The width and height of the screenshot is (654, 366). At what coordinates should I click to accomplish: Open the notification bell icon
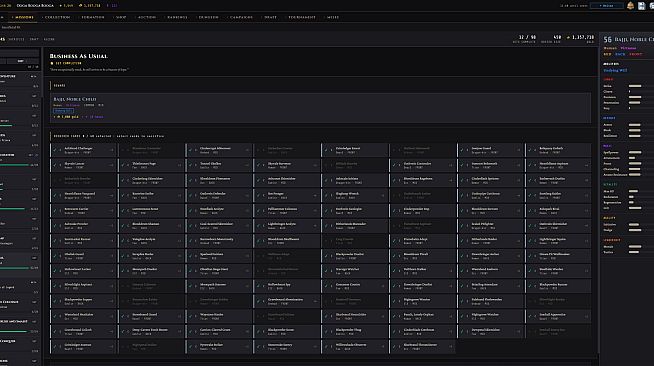point(630,5)
